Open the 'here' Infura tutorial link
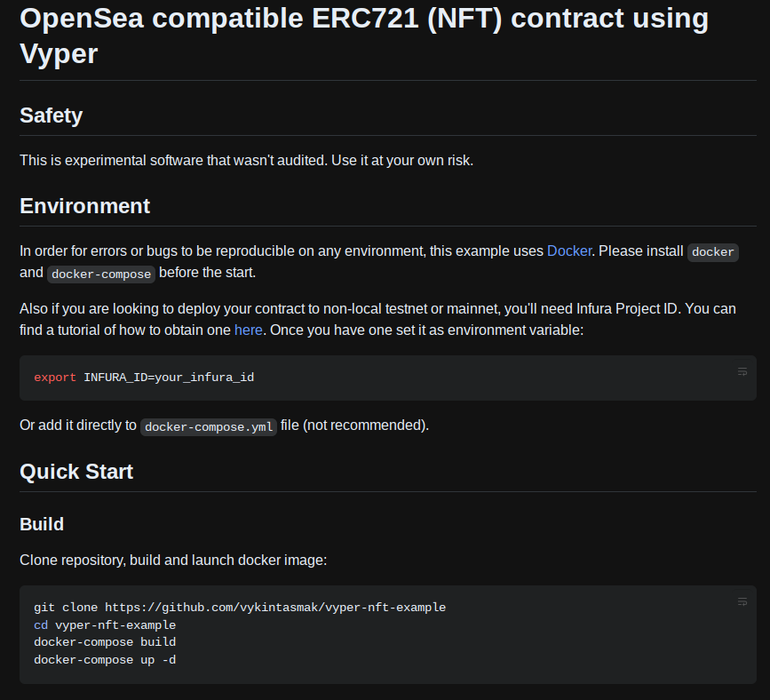Screen dimensions: 770x700 [248, 330]
